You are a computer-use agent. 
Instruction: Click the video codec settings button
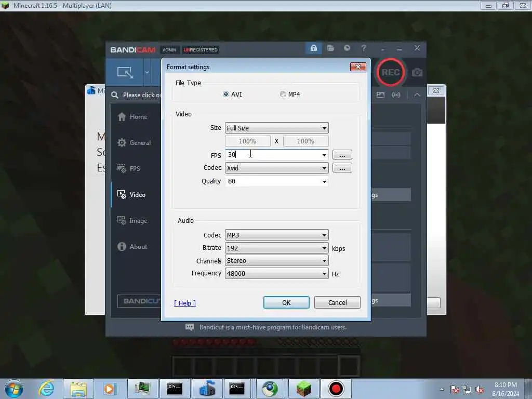tap(342, 168)
